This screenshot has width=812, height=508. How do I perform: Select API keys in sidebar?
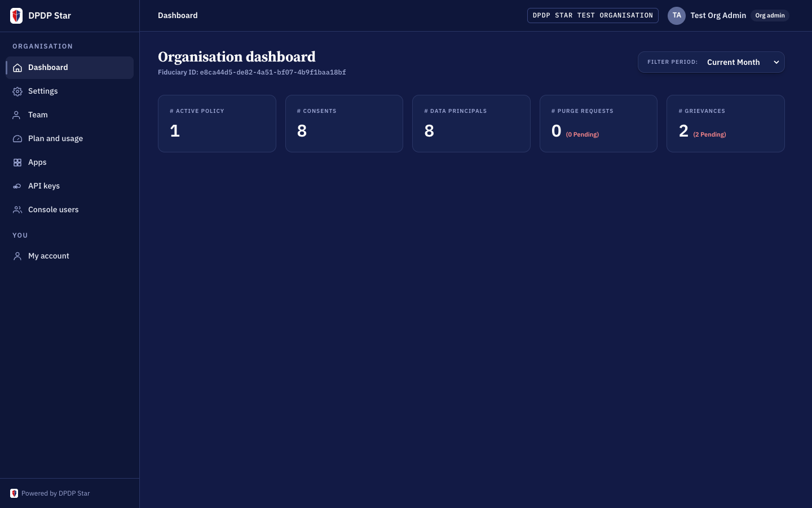(70, 186)
